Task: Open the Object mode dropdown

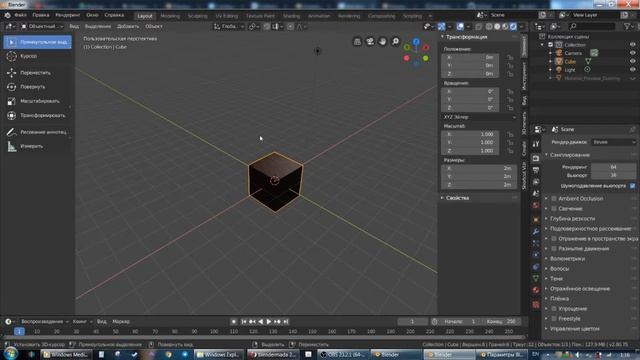Action: click(42, 27)
